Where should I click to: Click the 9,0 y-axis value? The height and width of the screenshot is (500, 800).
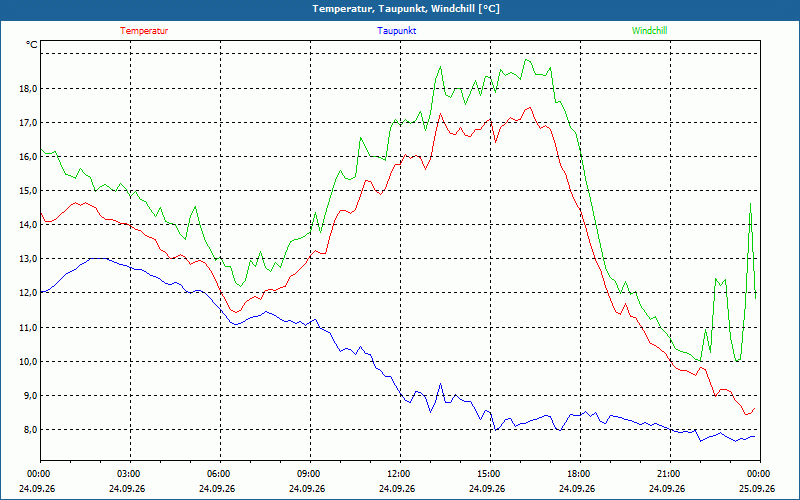pyautogui.click(x=30, y=395)
